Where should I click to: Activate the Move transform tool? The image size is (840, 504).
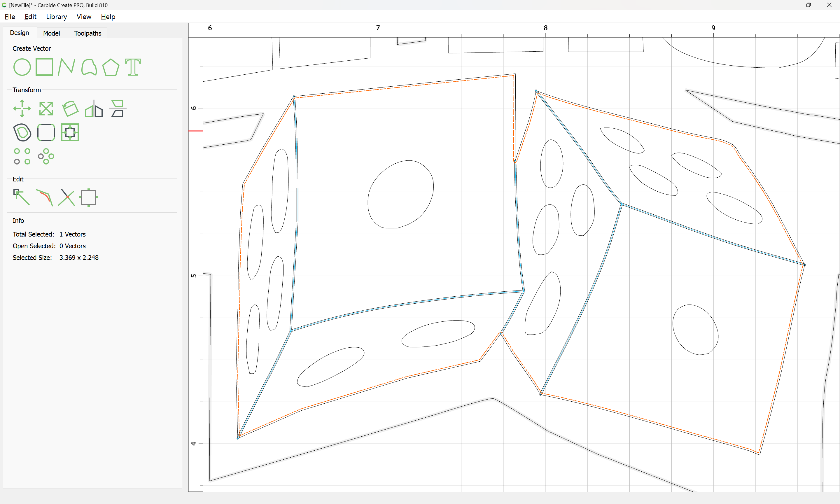(22, 109)
